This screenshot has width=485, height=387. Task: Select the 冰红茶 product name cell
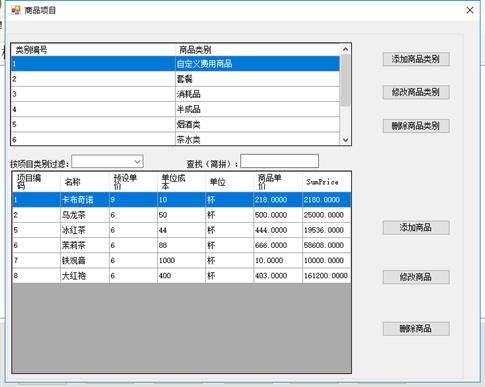tap(85, 230)
